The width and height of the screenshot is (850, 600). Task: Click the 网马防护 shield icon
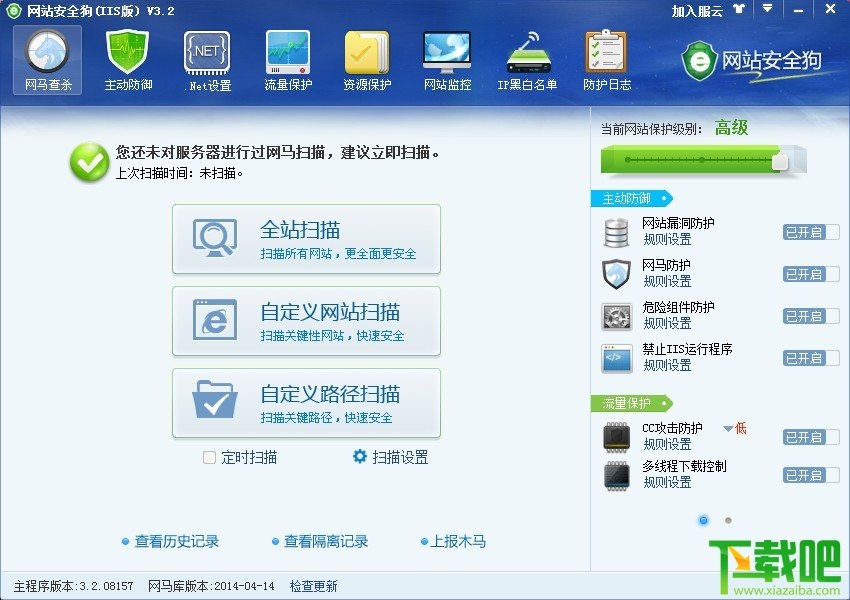(x=616, y=274)
